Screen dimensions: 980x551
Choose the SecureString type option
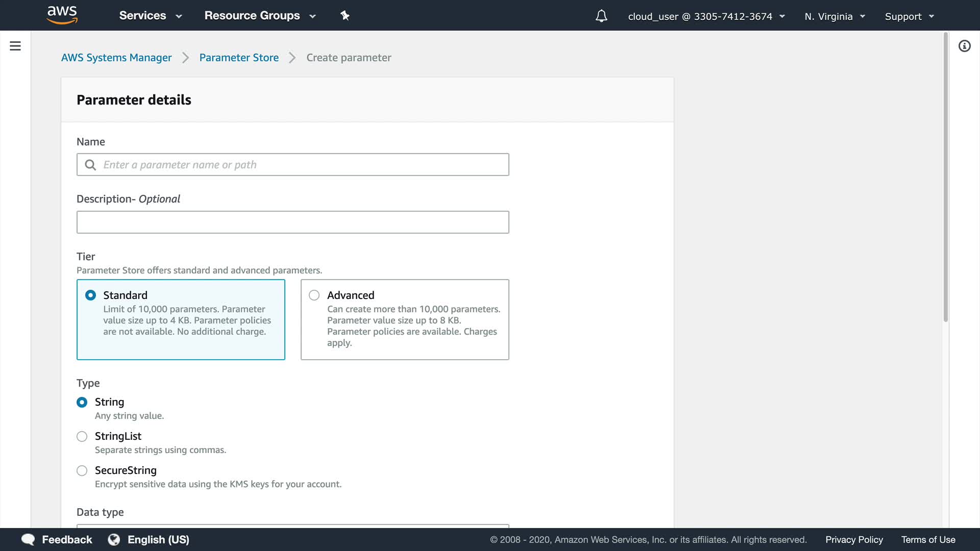coord(82,470)
